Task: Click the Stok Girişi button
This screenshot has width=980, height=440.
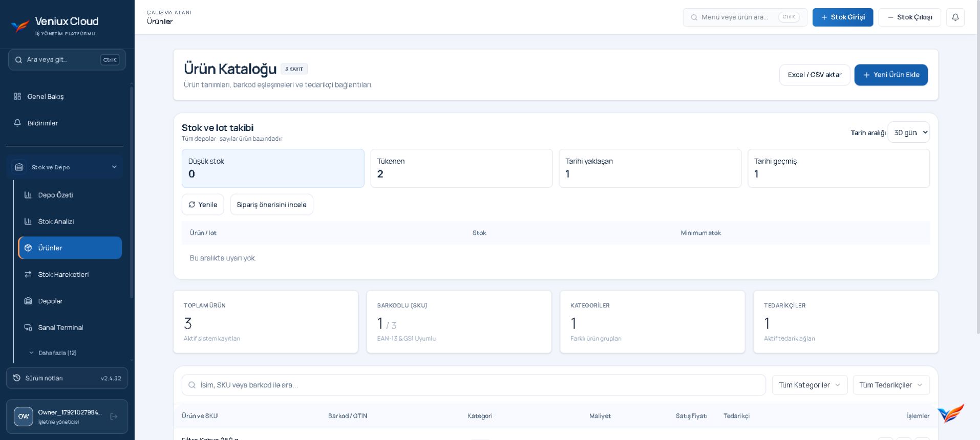Action: 843,17
